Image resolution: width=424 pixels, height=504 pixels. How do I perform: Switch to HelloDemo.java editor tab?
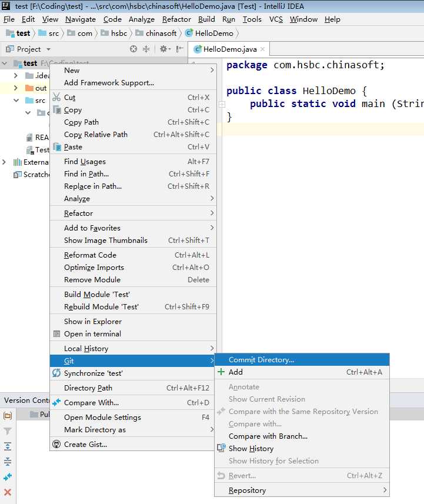point(229,49)
